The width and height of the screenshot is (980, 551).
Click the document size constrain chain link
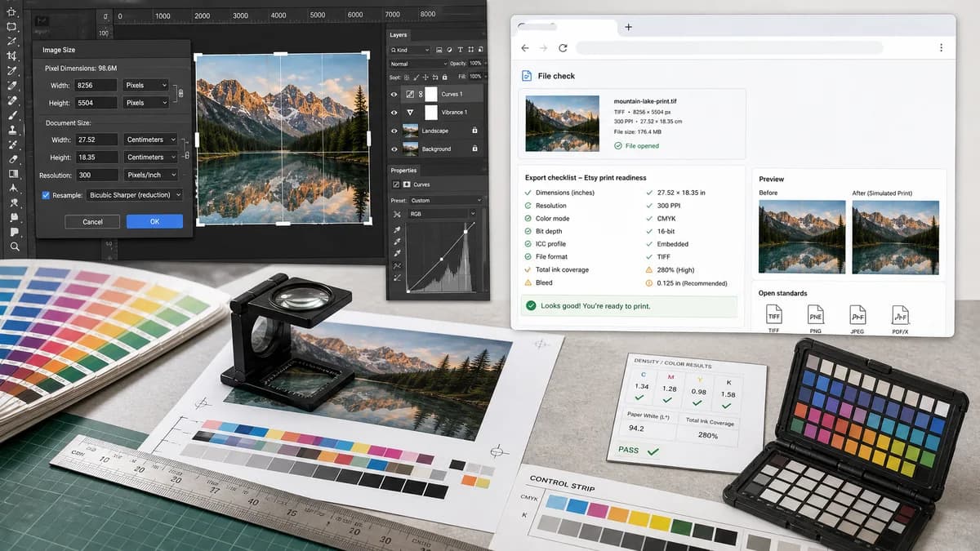pos(187,155)
